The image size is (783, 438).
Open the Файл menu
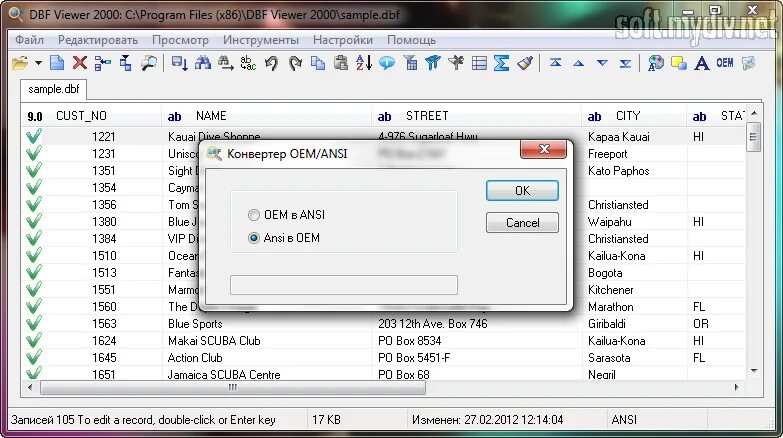click(29, 40)
